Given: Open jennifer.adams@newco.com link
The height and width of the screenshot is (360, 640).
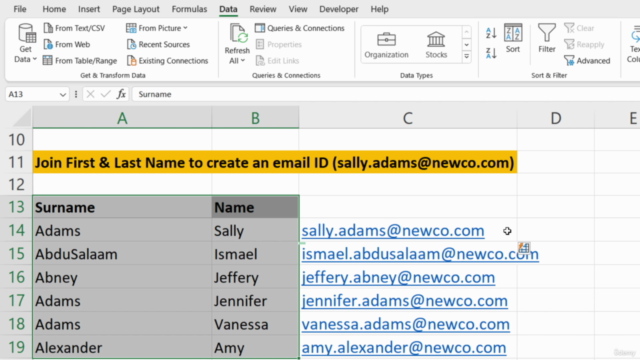Looking at the screenshot, I should tap(404, 301).
